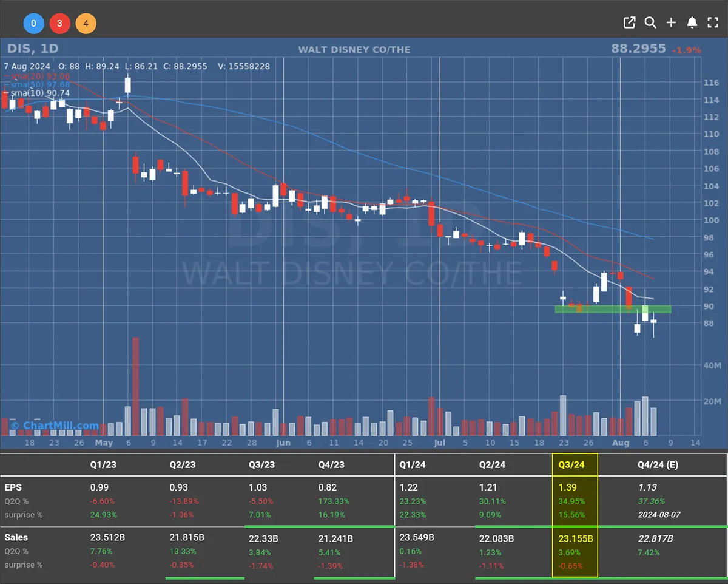Click the sma(10) 90.74 legend
The image size is (728, 584).
point(37,93)
